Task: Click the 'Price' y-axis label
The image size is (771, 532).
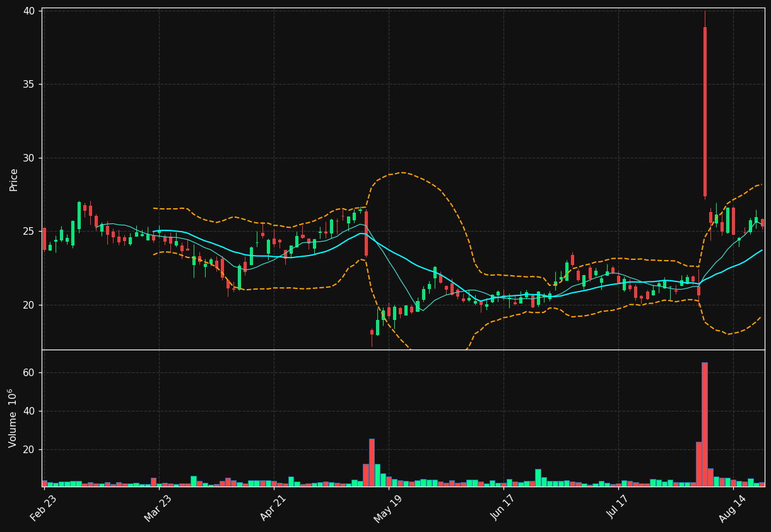Action: pyautogui.click(x=13, y=179)
